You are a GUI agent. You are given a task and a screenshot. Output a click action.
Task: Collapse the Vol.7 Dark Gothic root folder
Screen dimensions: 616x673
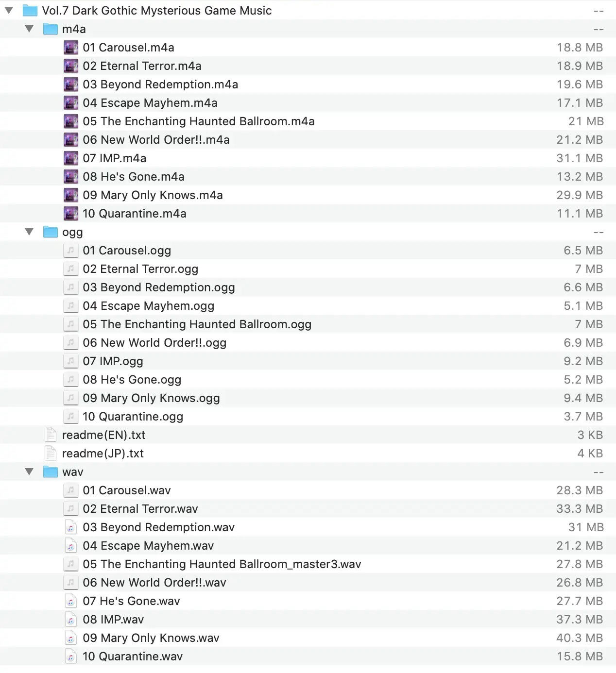[9, 10]
